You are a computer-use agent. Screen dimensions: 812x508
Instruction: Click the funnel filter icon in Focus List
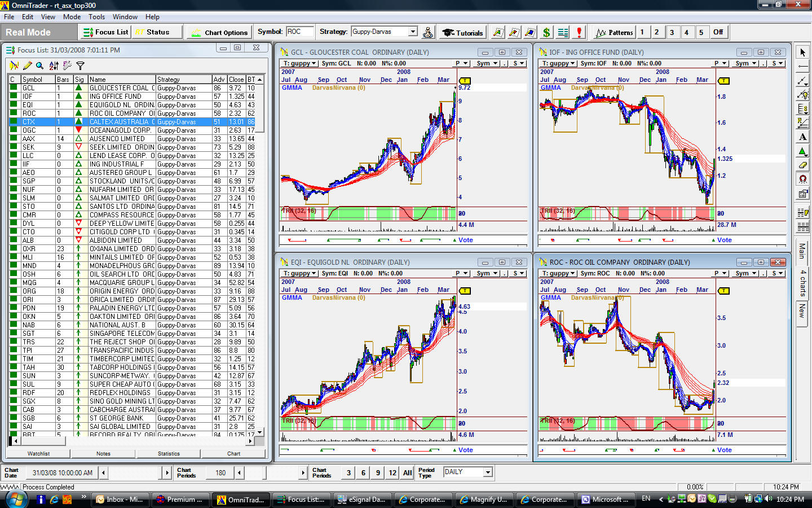point(80,65)
